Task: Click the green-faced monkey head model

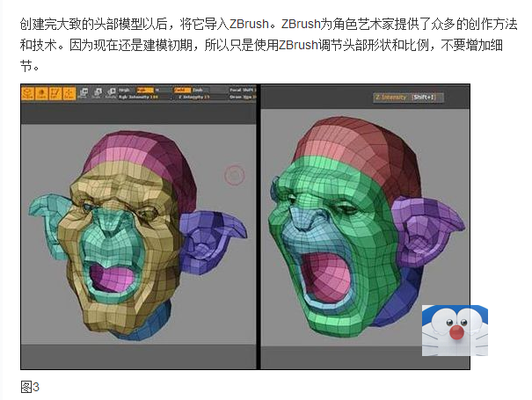Action: (367, 228)
